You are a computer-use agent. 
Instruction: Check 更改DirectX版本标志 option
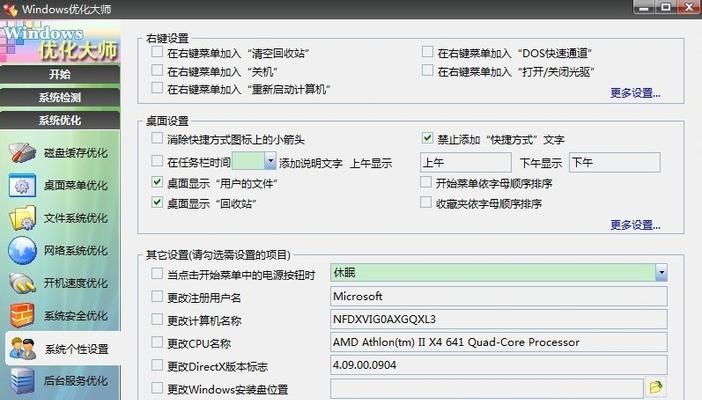[157, 365]
